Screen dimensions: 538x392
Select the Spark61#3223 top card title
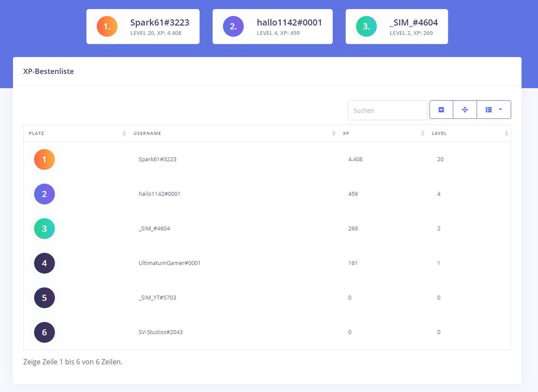click(160, 22)
